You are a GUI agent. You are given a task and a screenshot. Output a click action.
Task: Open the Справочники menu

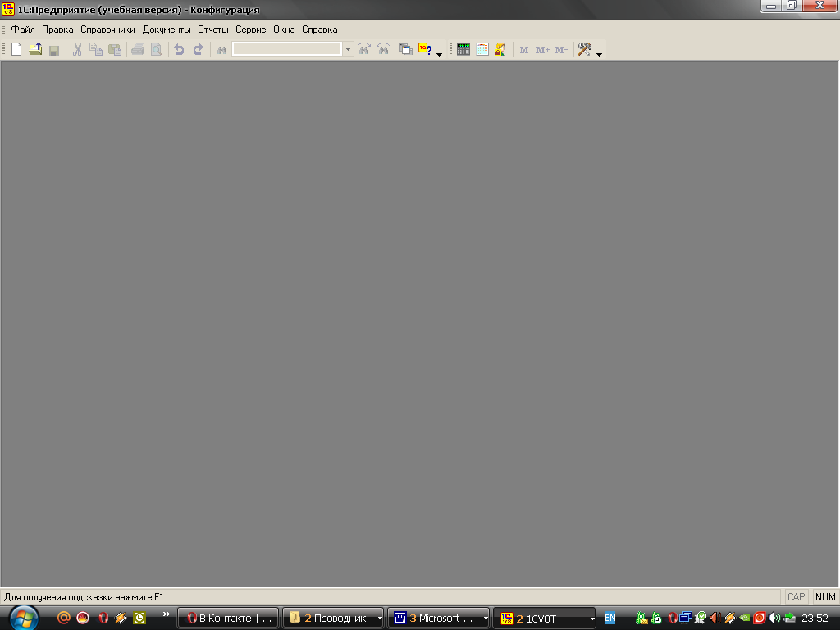point(107,30)
